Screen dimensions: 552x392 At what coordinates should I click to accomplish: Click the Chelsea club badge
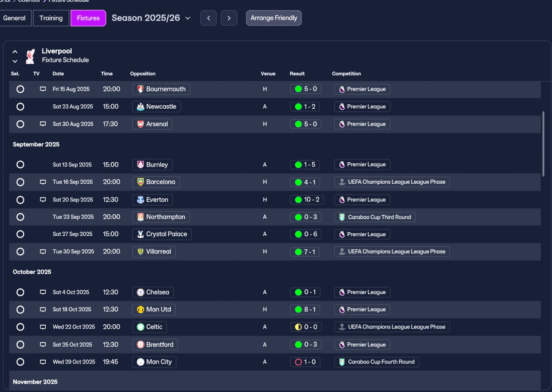click(140, 292)
